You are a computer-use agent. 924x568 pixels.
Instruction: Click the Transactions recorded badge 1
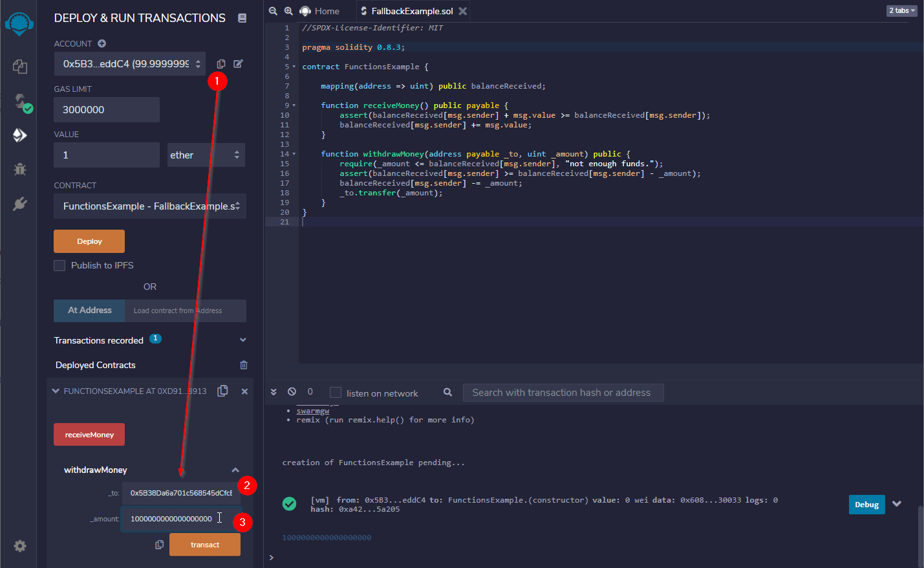[155, 338]
